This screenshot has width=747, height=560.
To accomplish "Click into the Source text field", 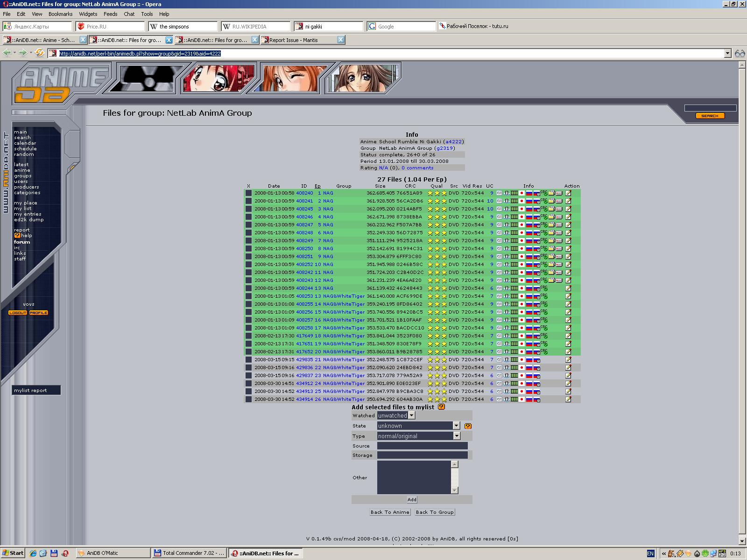I will tap(422, 446).
